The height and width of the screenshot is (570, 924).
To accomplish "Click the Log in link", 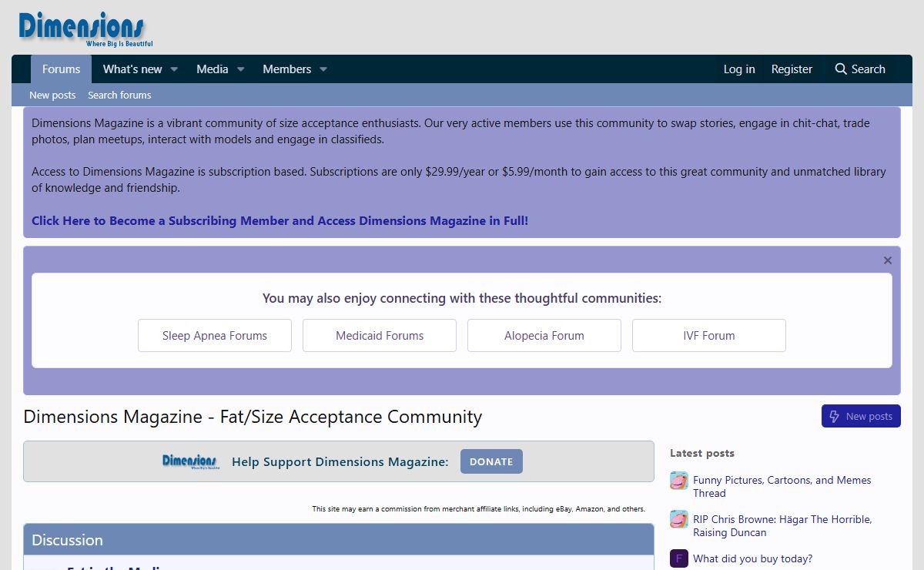I will click(739, 69).
